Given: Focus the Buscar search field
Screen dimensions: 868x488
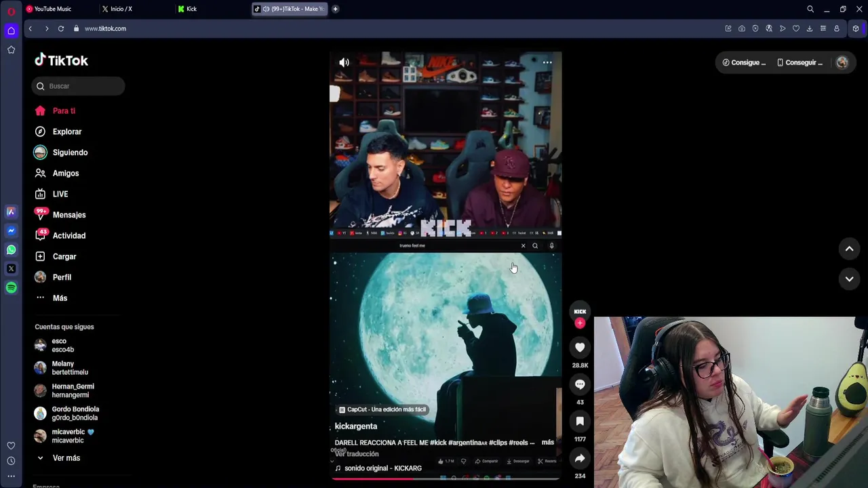Looking at the screenshot, I should pos(78,86).
